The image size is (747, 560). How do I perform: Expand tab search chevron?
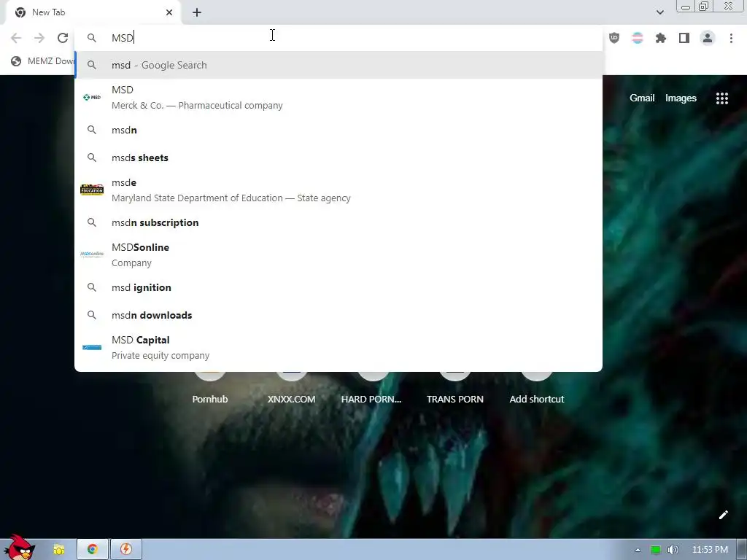pyautogui.click(x=659, y=12)
